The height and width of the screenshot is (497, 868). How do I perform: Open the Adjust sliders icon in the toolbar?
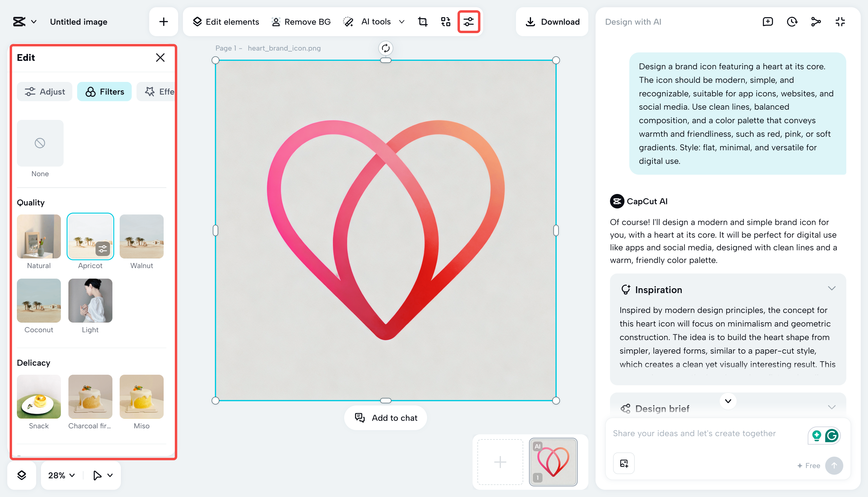point(468,21)
